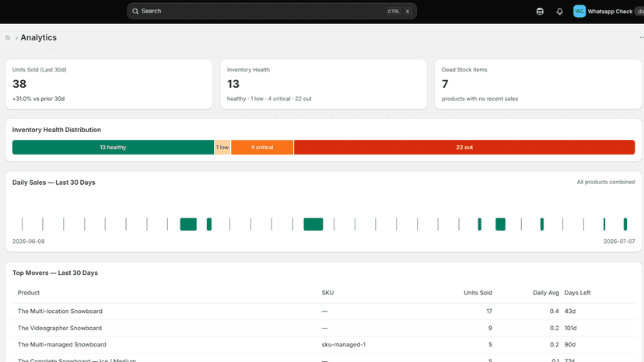Open the Whatsapp Check account menu
644x362 pixels.
click(x=609, y=11)
